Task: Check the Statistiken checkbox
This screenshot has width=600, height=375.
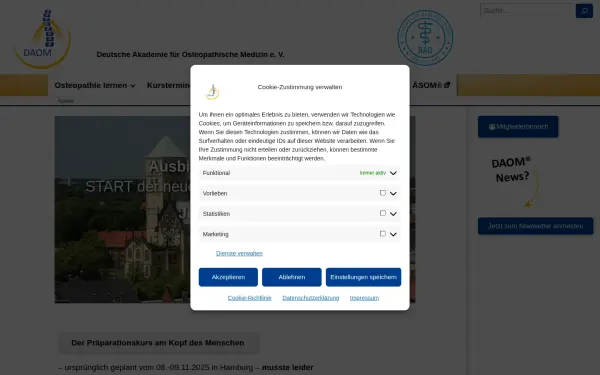Action: click(x=383, y=213)
